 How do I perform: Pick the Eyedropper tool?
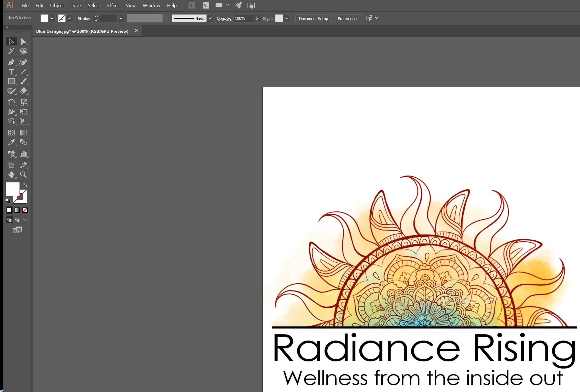pyautogui.click(x=11, y=143)
